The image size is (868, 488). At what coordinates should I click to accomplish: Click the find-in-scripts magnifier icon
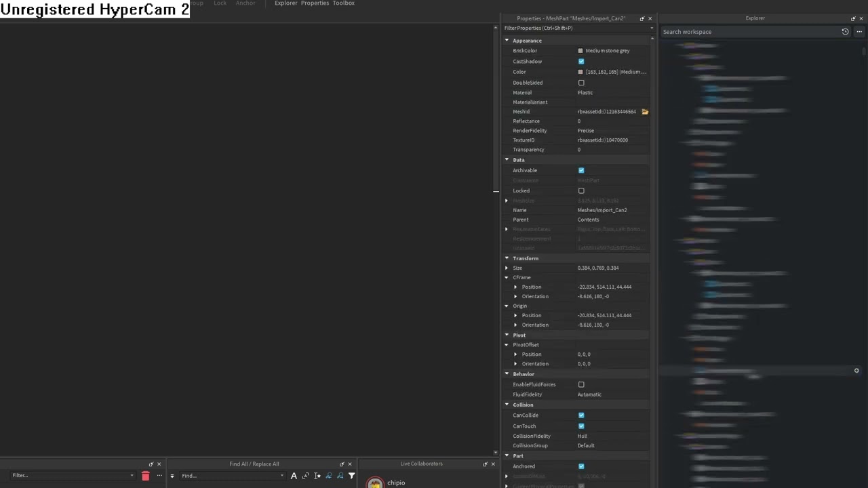(329, 475)
